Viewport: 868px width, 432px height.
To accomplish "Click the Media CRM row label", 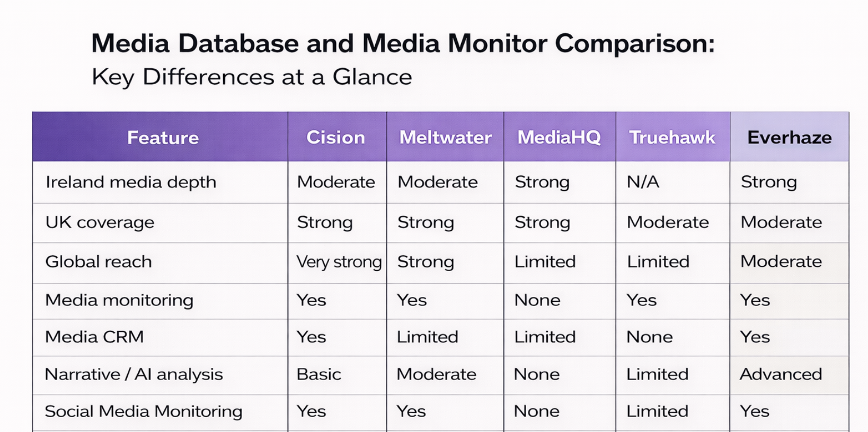I will 94,337.
